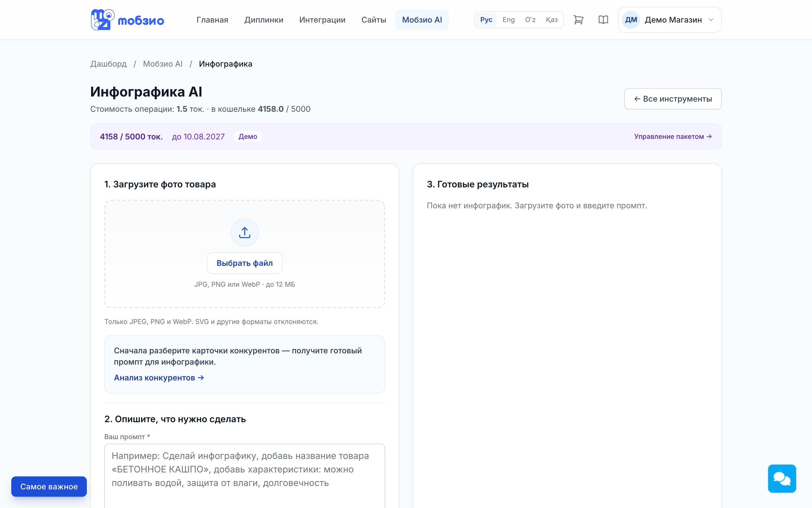Click the photo upload drop zone
This screenshot has height=508, width=812.
click(245, 254)
